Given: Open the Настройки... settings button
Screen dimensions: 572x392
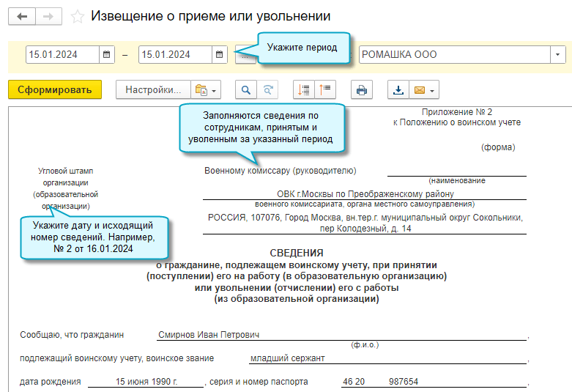Looking at the screenshot, I should click(153, 90).
